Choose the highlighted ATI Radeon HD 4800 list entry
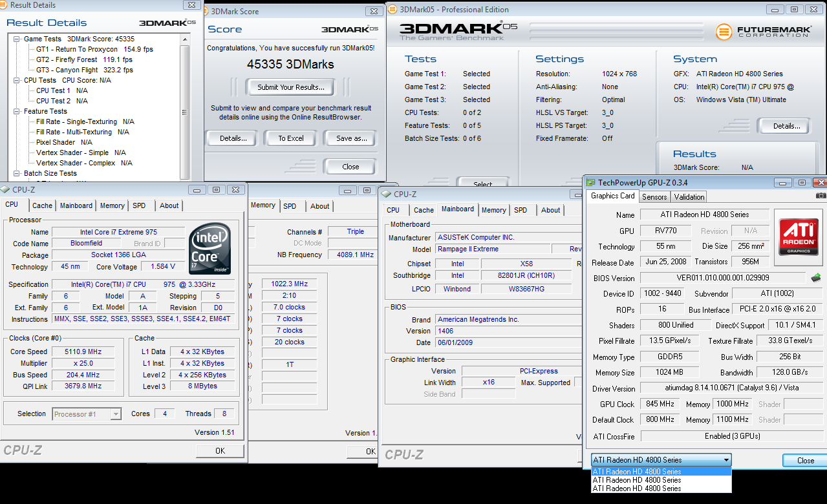 (x=661, y=471)
